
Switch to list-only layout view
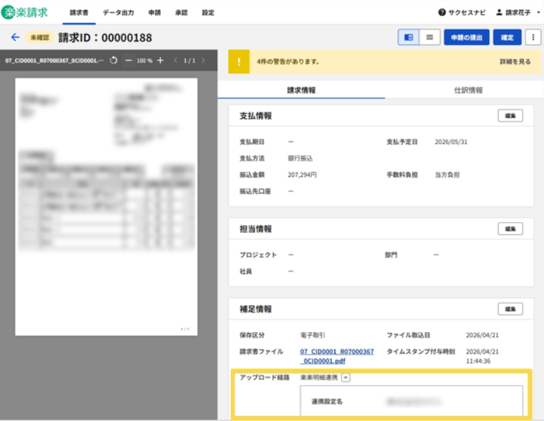(x=430, y=37)
